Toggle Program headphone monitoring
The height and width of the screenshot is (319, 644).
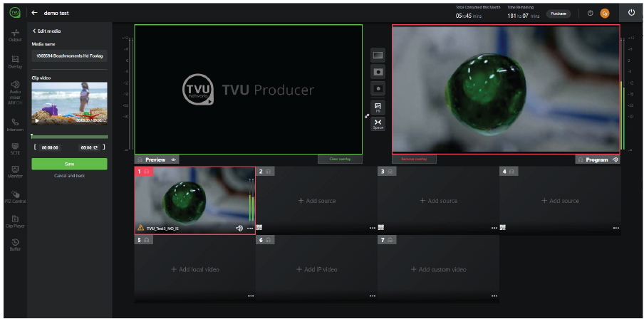click(581, 159)
